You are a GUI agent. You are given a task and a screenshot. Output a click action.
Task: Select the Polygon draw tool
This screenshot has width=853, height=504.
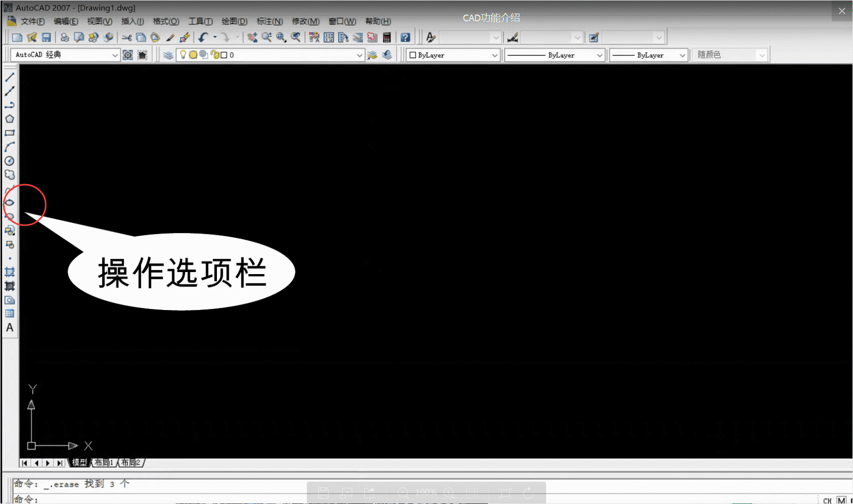click(x=9, y=119)
